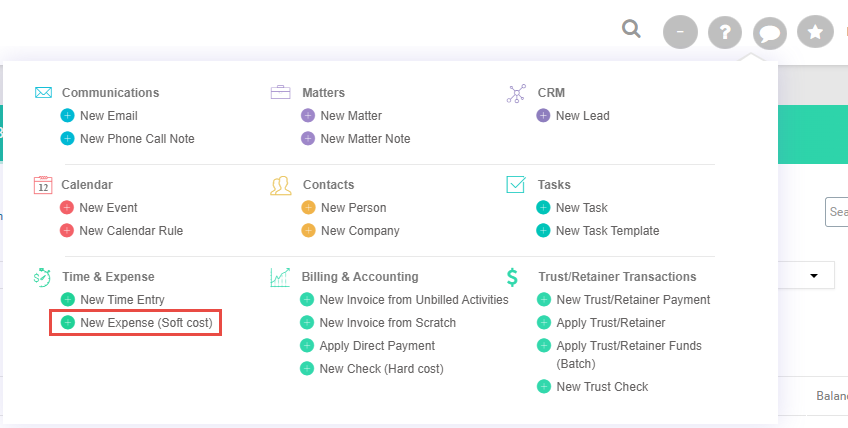Choose New Matter

tap(351, 116)
